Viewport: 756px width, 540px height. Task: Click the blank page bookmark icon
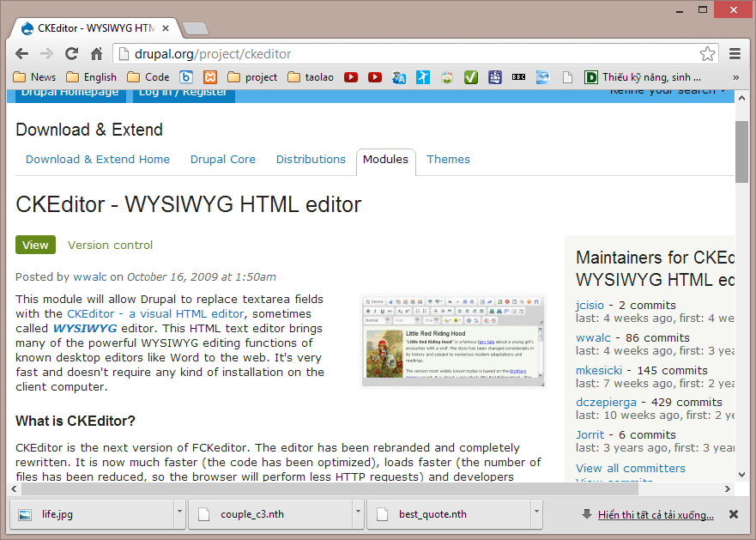coord(567,77)
